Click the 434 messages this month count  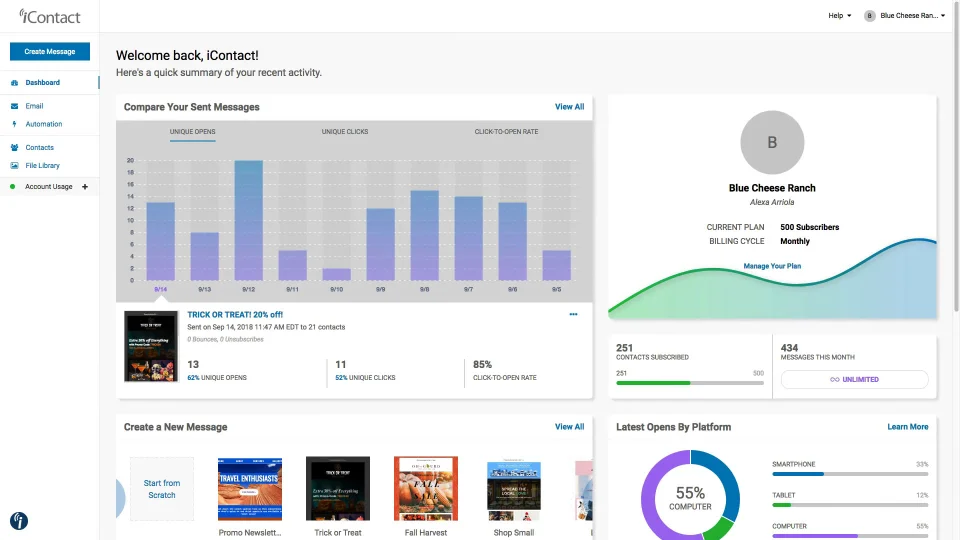(789, 348)
